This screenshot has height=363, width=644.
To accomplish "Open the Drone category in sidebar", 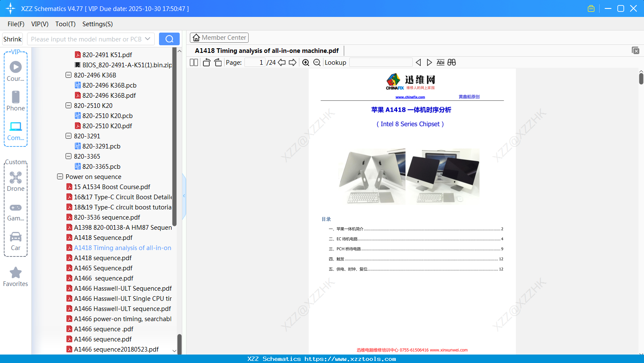I will point(16,181).
